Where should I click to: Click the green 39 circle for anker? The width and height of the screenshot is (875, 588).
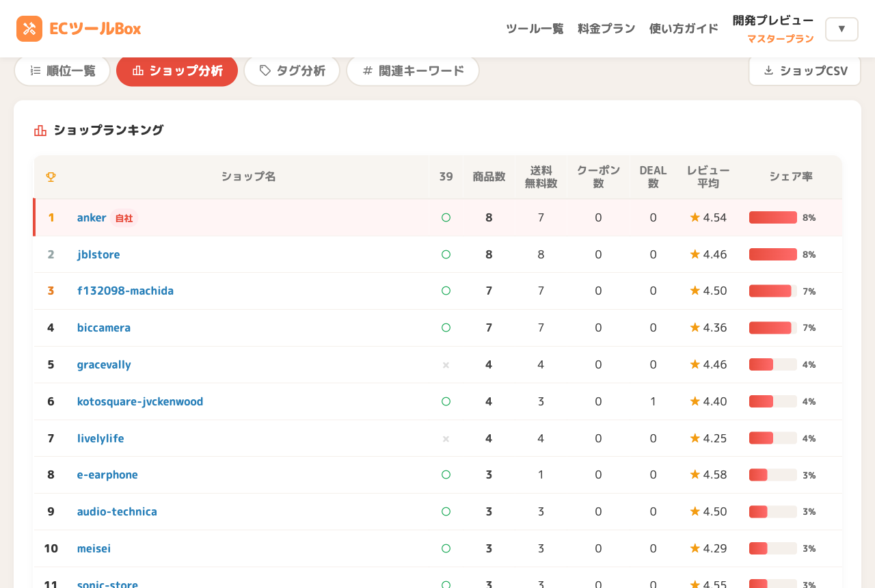point(446,217)
